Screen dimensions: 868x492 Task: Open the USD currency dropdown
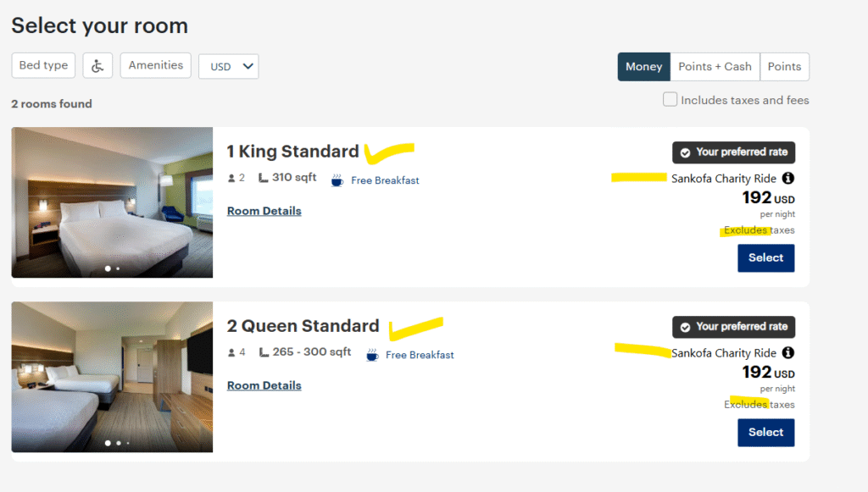point(228,67)
